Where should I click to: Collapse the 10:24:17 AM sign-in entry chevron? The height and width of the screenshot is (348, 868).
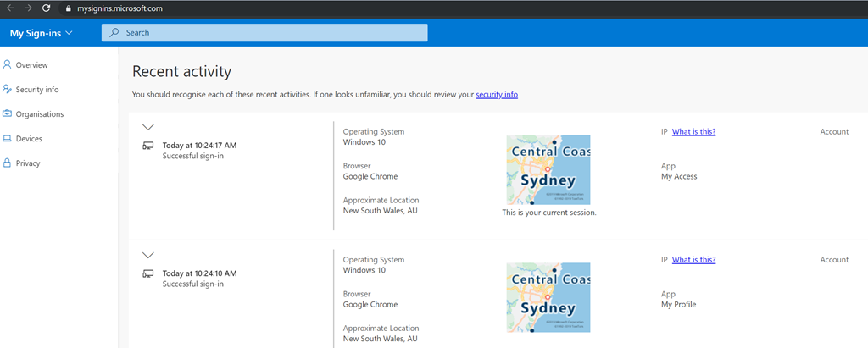[148, 127]
